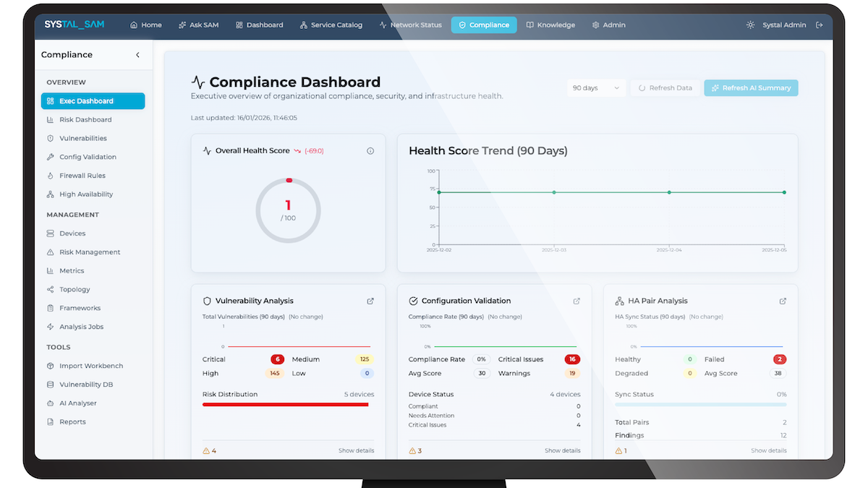Viewport: 868px width, 488px height.
Task: Show details for Configuration Validation
Action: (x=563, y=450)
